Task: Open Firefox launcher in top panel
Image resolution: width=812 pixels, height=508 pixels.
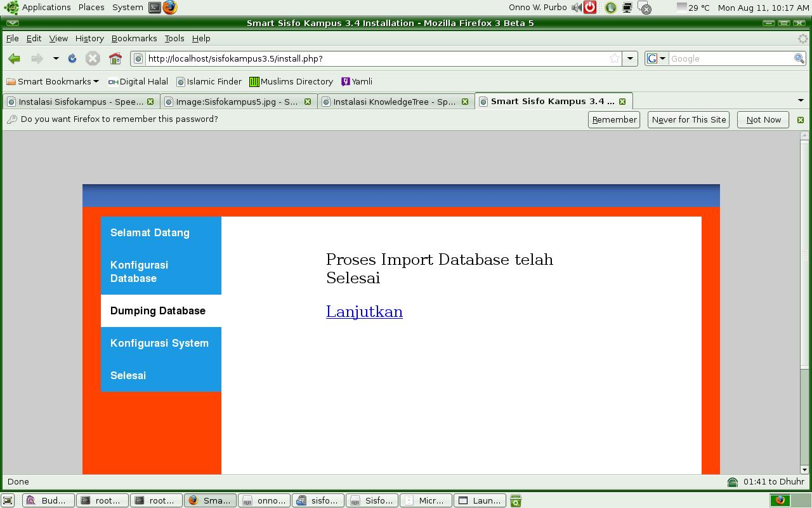Action: pos(170,8)
